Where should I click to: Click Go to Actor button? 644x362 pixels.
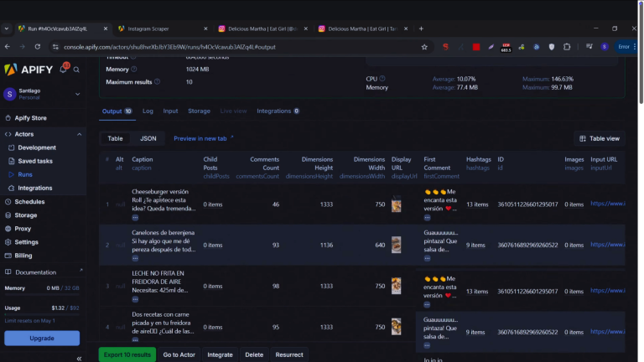click(179, 354)
